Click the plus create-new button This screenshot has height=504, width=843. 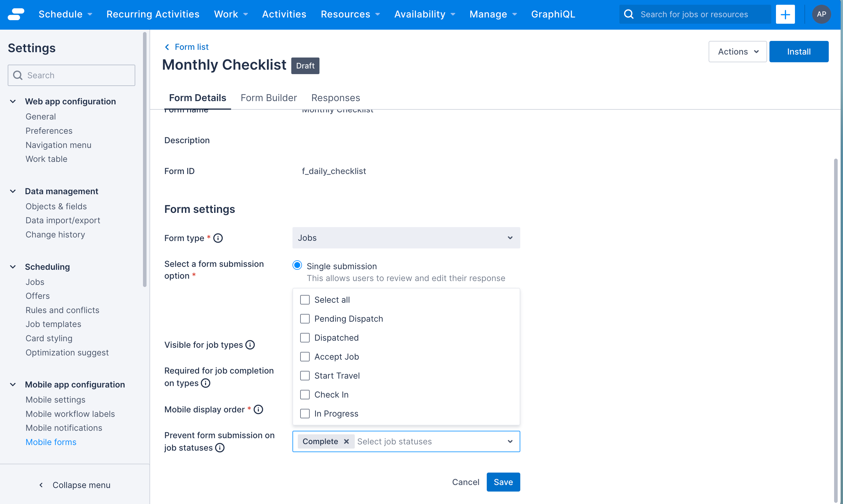785,14
